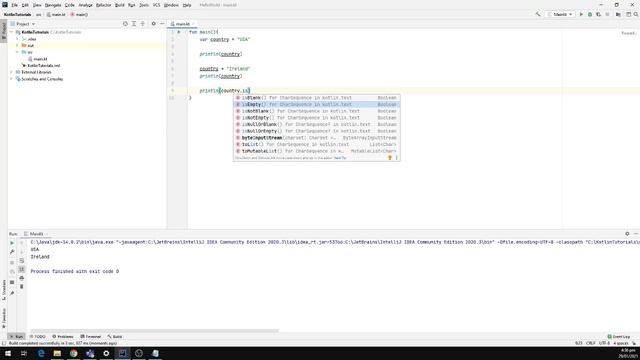This screenshot has width=640, height=360.
Task: Start debugging with the bug icon
Action: (x=590, y=14)
